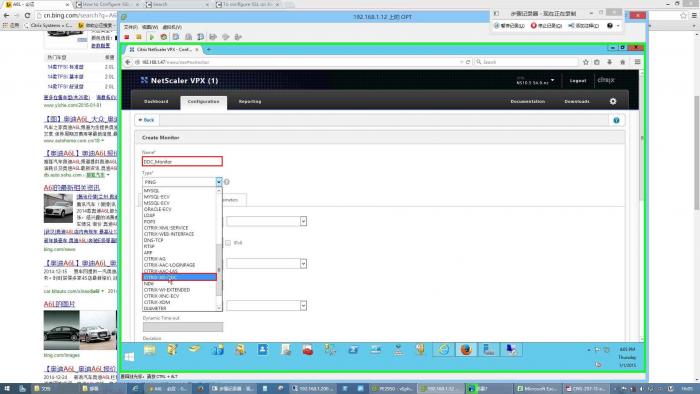
Task: Click the Back button above Create Monitor
Action: click(x=146, y=120)
